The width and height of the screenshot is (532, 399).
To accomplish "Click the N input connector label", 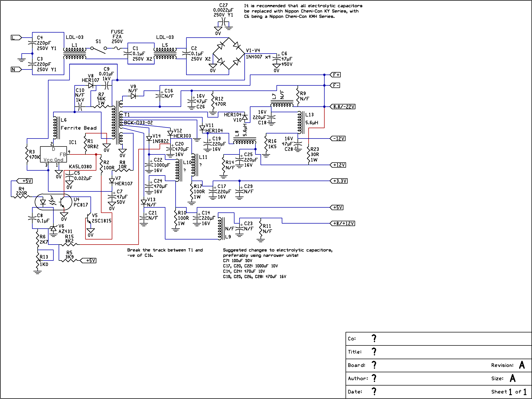I will (x=16, y=69).
